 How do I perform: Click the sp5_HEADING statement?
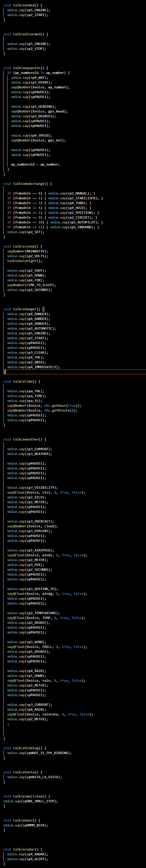34,106
